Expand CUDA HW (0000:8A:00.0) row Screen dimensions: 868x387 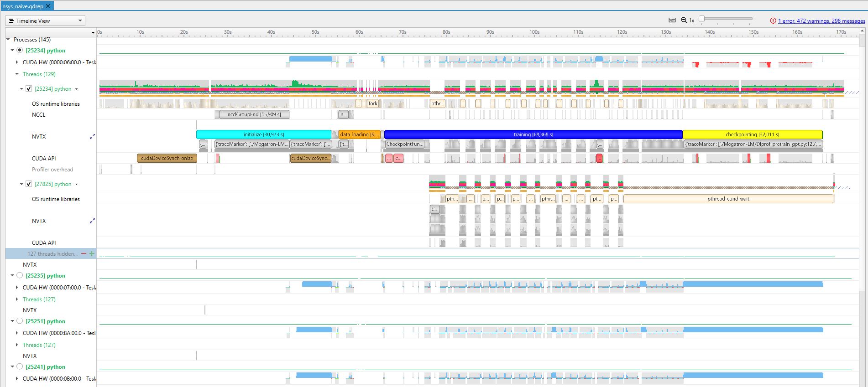click(17, 333)
